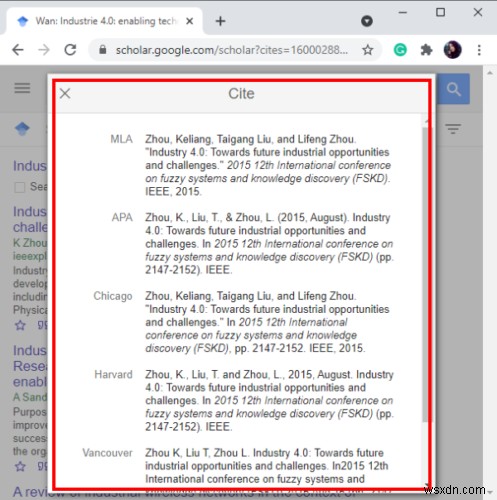The height and width of the screenshot is (500, 497).
Task: Select the Wan: Industrie 4.0 tab
Action: (103, 21)
